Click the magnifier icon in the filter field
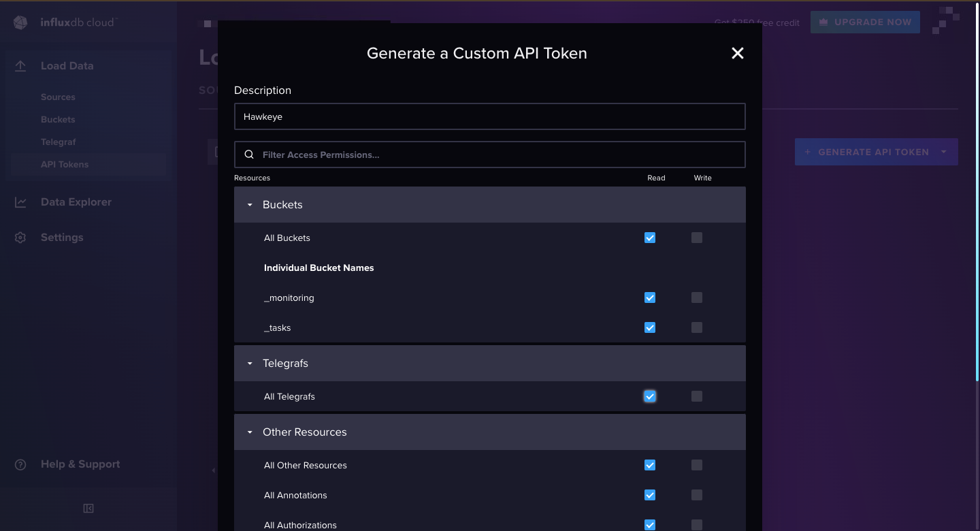This screenshot has width=980, height=531. tap(248, 155)
